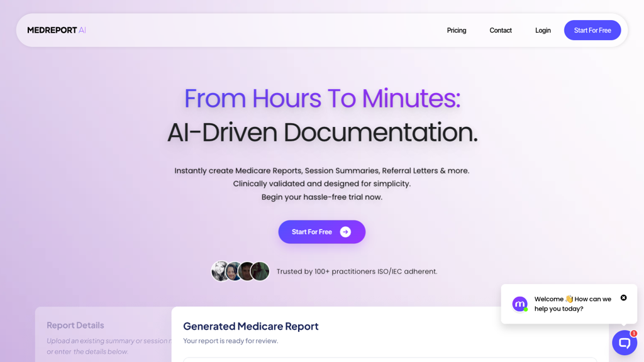644x362 pixels.
Task: Click the Report Details panel title
Action: click(75, 325)
